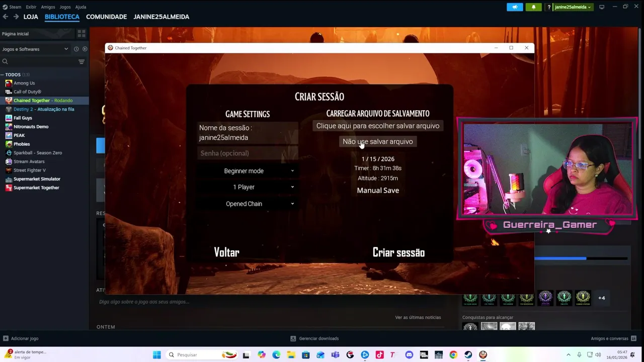The width and height of the screenshot is (644, 362).
Task: Go to the LOJA tab
Action: (31, 17)
